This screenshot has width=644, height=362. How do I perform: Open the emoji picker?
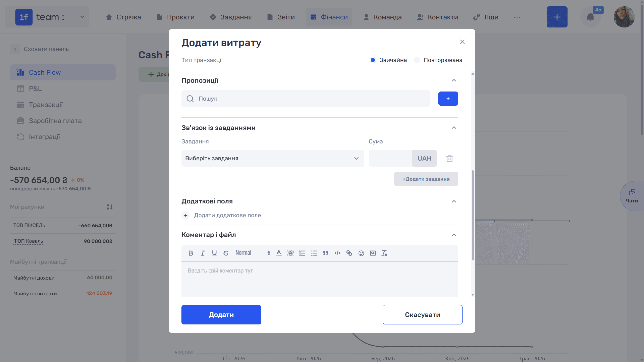pos(361,253)
